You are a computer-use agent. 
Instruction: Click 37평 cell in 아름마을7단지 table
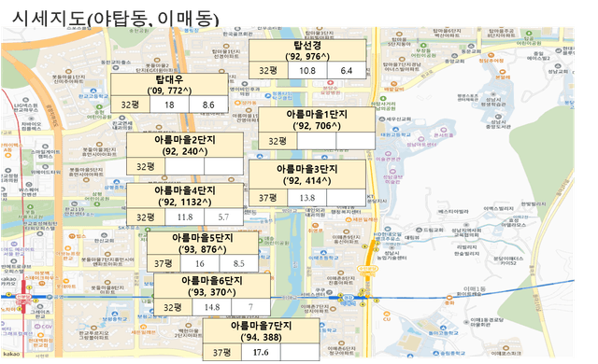tap(222, 352)
